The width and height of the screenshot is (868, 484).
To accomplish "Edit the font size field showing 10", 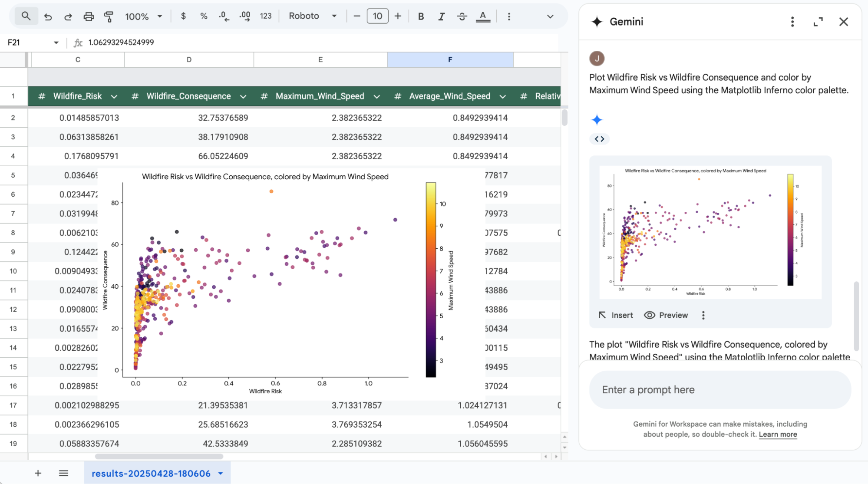I will click(377, 16).
